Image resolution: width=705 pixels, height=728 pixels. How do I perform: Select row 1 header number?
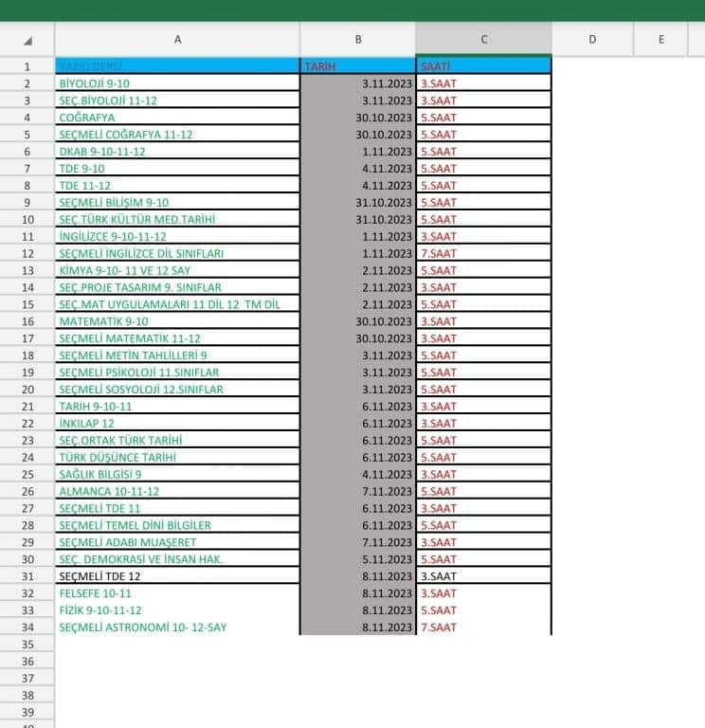[x=27, y=66]
